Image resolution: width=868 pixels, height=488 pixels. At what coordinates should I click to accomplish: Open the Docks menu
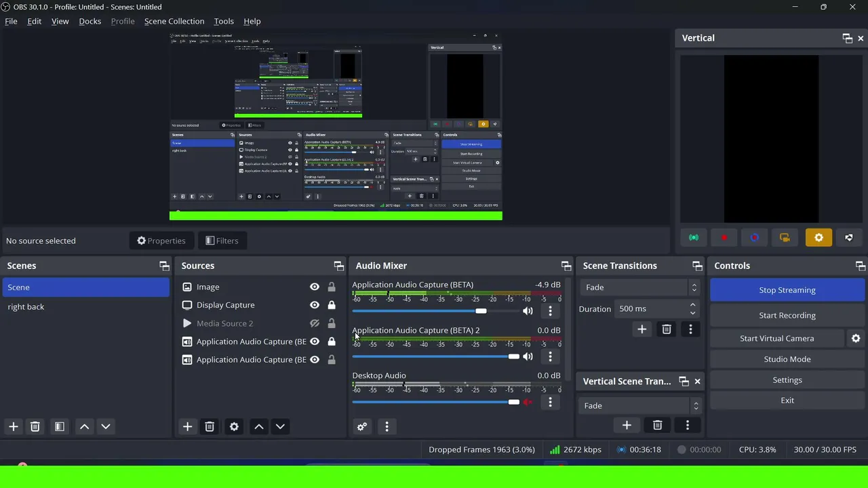90,21
